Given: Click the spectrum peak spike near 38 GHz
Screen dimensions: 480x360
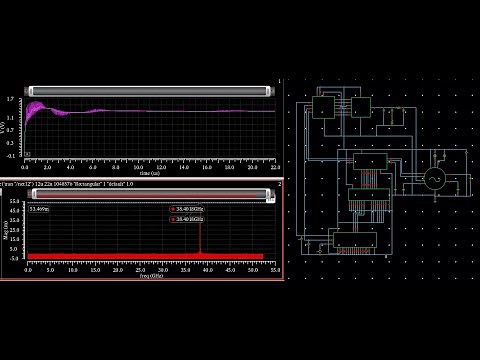Looking at the screenshot, I should pyautogui.click(x=200, y=237).
